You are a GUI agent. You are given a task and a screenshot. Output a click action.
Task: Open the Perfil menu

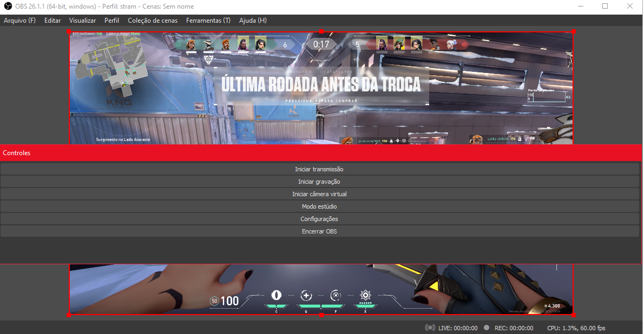tap(111, 21)
